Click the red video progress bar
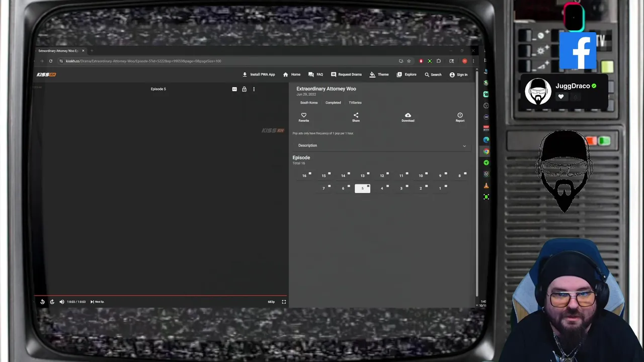This screenshot has height=362, width=644. pos(160,296)
